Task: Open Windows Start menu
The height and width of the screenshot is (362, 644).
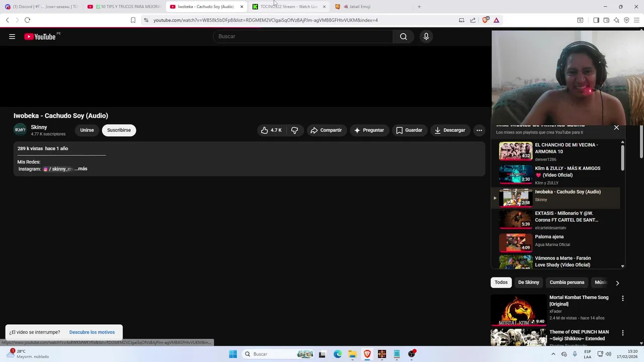Action: pos(233,354)
